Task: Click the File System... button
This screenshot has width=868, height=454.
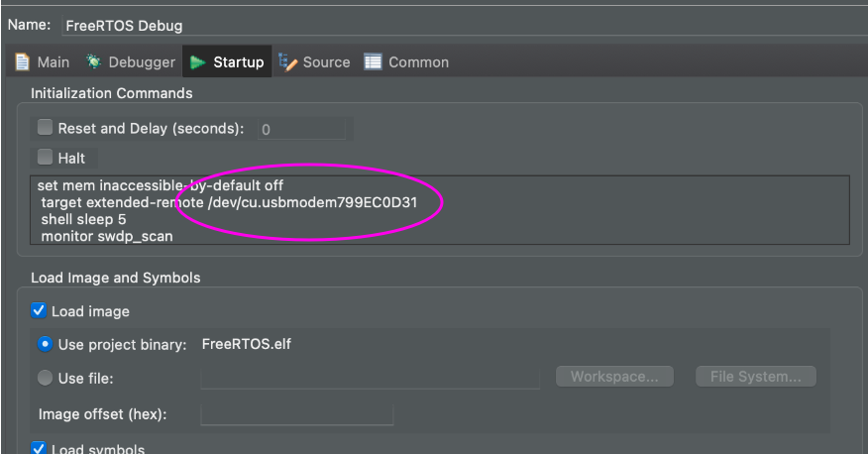Action: pyautogui.click(x=756, y=377)
